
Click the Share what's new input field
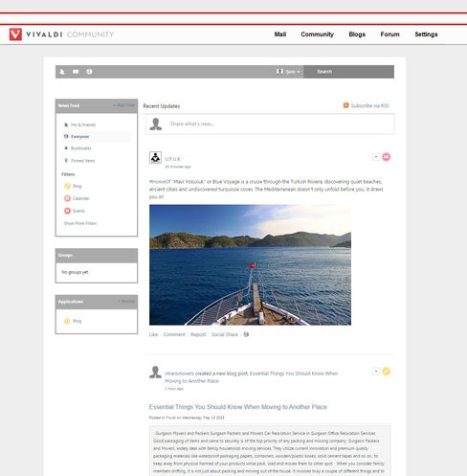tap(270, 124)
